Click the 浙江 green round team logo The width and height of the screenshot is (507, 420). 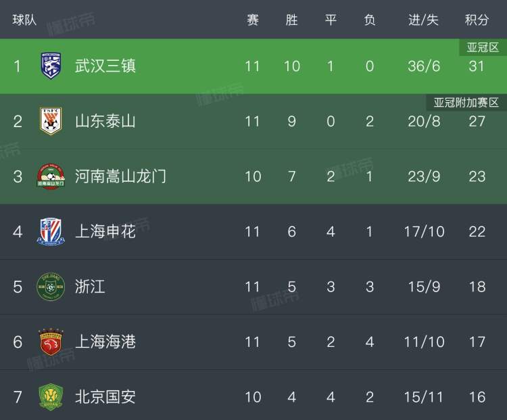(51, 287)
